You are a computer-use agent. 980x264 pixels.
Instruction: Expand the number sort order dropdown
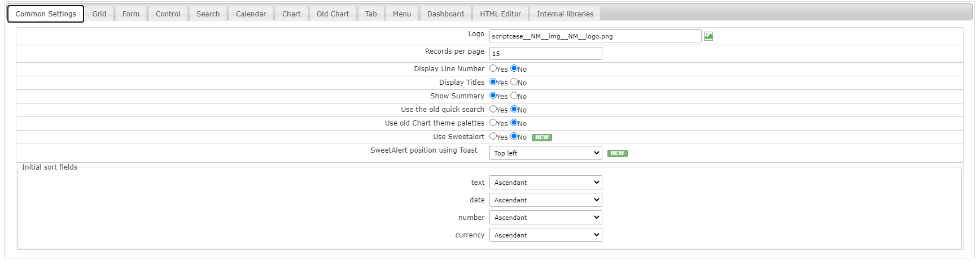coord(545,218)
